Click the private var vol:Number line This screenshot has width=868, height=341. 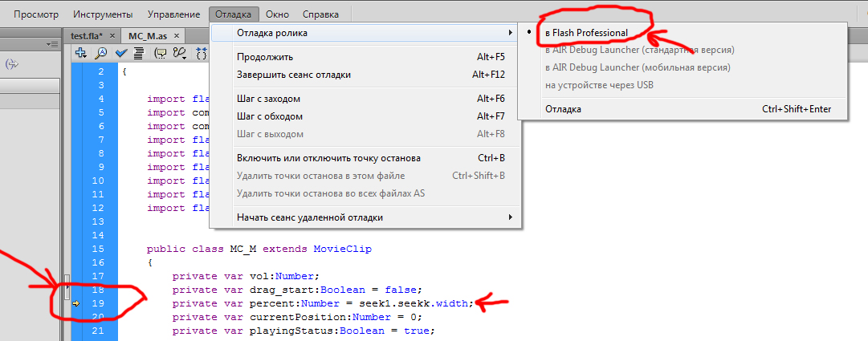(247, 276)
